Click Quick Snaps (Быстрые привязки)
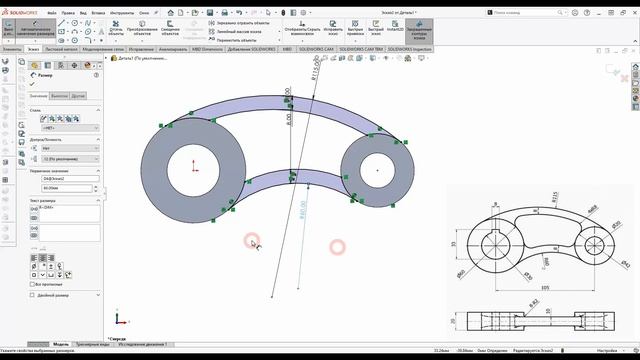 point(355,28)
